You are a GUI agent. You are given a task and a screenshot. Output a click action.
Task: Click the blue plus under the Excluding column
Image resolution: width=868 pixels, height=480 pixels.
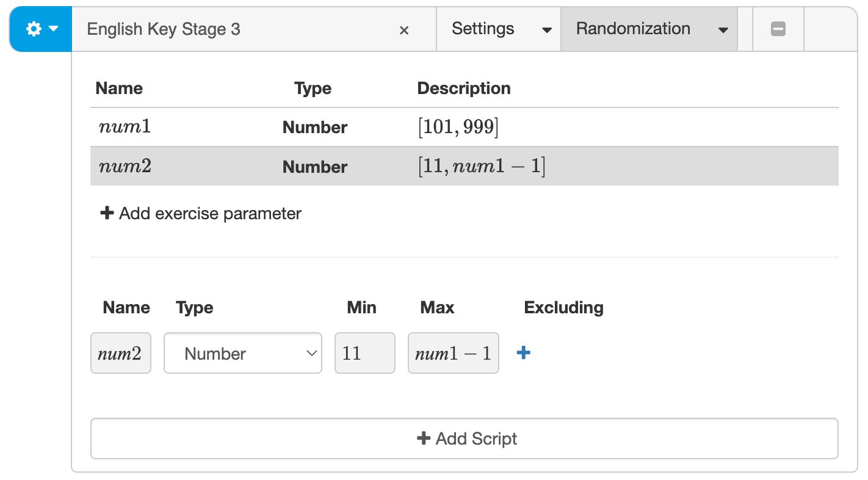click(x=523, y=353)
